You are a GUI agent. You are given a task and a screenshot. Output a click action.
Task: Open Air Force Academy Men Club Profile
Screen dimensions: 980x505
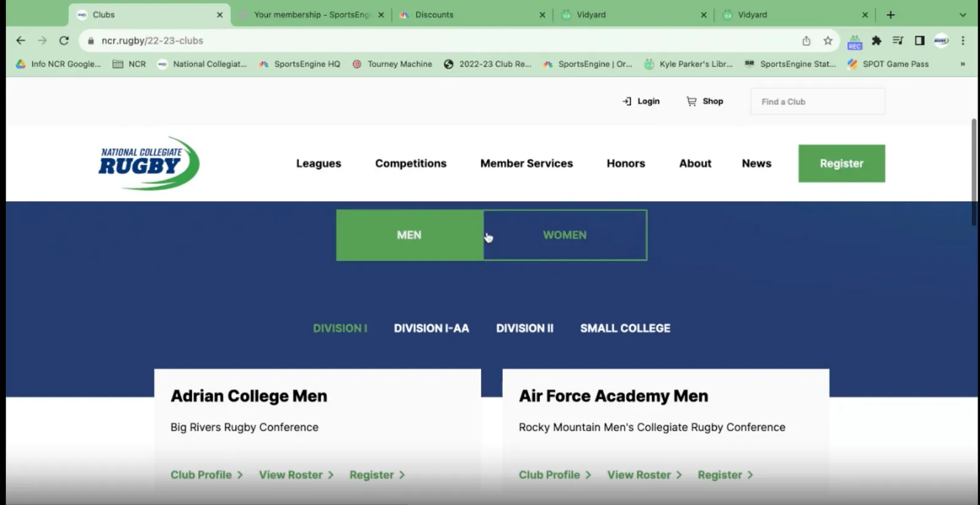pos(555,475)
